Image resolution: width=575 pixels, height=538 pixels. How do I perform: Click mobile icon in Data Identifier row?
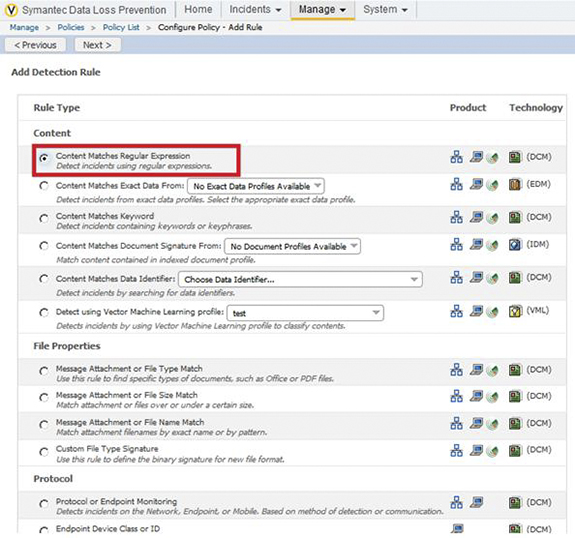pyautogui.click(x=492, y=278)
